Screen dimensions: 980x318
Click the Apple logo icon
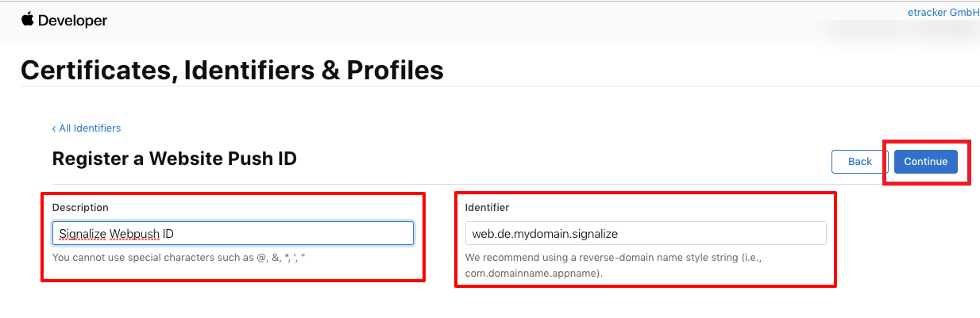[27, 20]
